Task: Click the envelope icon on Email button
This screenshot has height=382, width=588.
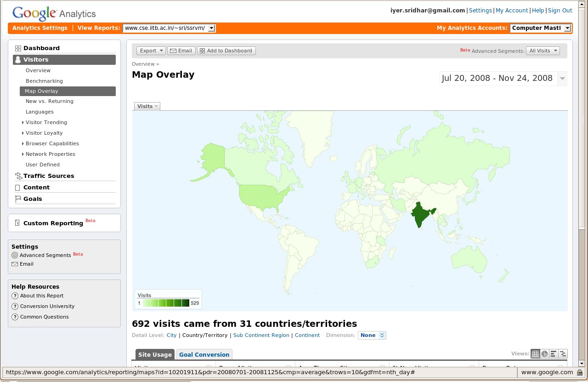Action: [173, 51]
